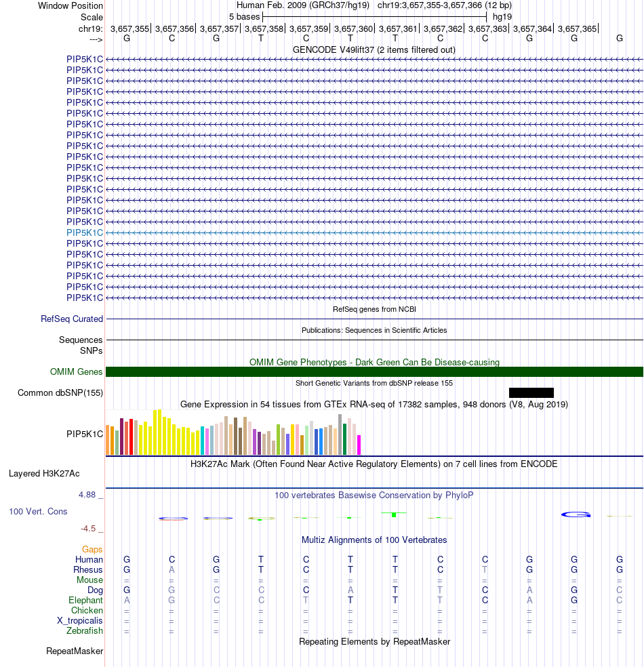Viewport: 644px width, 667px height.
Task: Click the large blue G conservation logo
Action: point(576,514)
